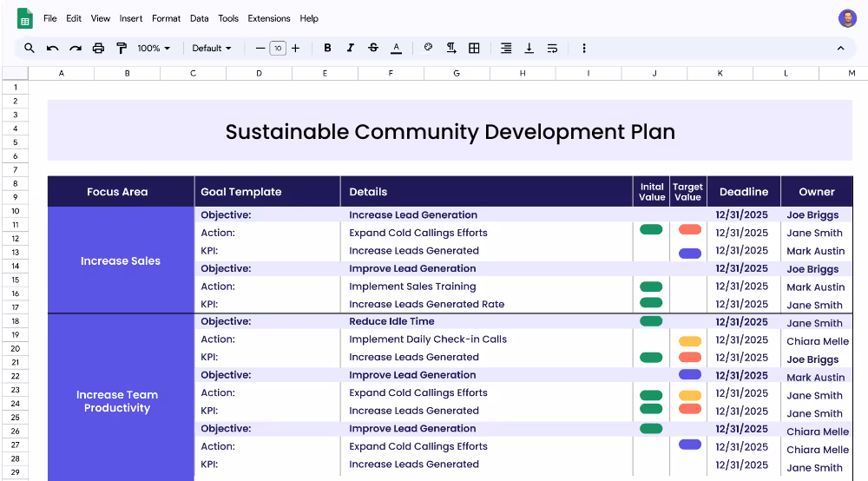The image size is (868, 481).
Task: Click the redo arrow icon
Action: [76, 49]
